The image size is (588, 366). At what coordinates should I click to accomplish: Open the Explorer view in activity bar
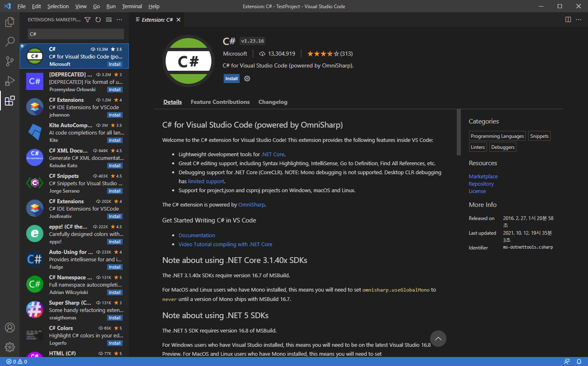[x=10, y=22]
